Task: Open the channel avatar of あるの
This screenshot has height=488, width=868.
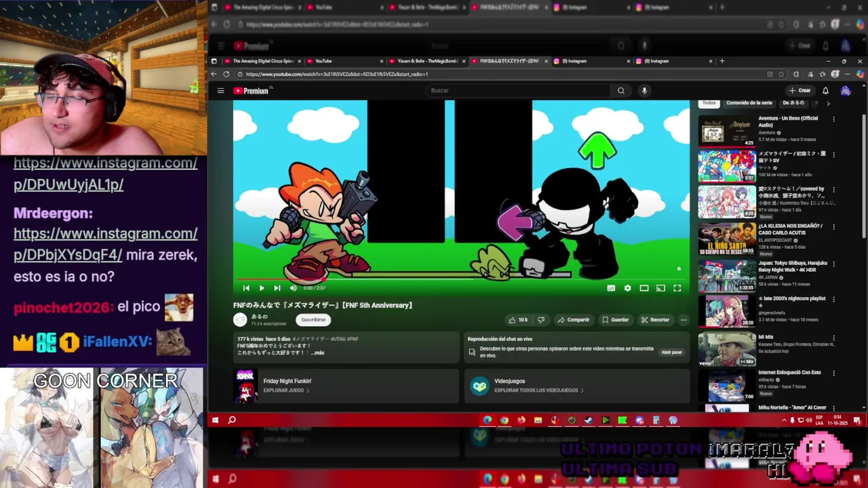Action: pos(240,320)
